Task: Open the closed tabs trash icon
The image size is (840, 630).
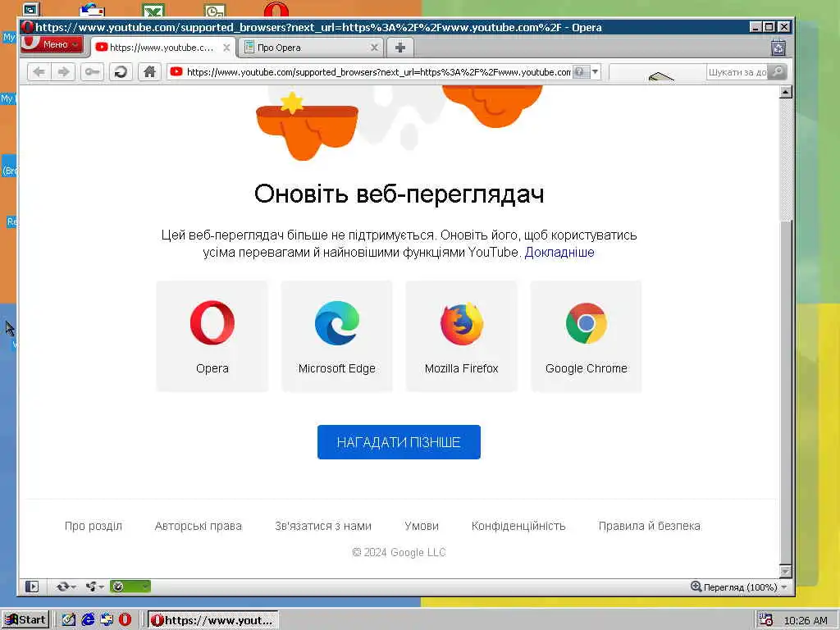Action: click(x=778, y=47)
